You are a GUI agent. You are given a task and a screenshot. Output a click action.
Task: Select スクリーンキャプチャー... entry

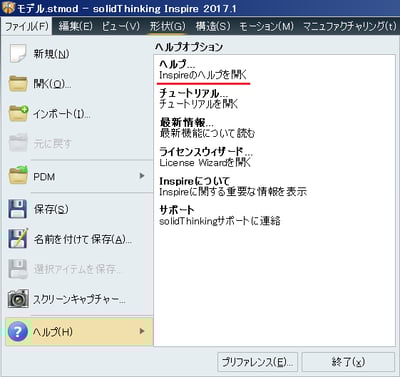click(x=79, y=299)
